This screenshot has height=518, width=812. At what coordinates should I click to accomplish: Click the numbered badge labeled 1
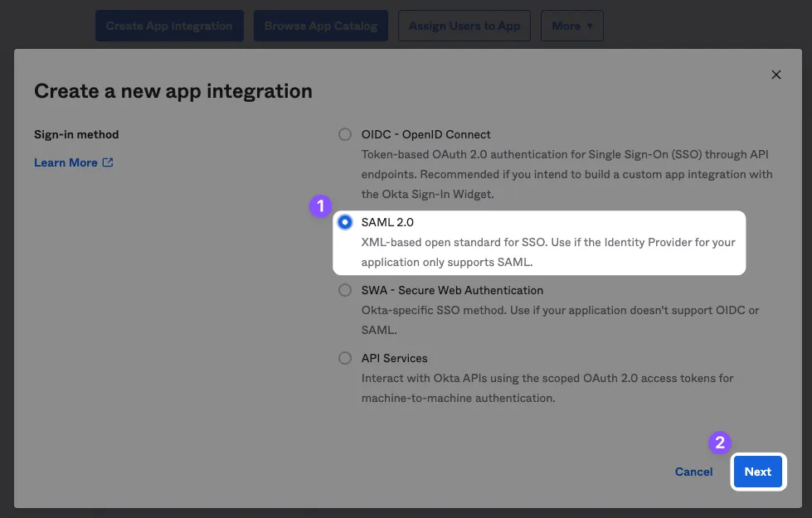(321, 206)
